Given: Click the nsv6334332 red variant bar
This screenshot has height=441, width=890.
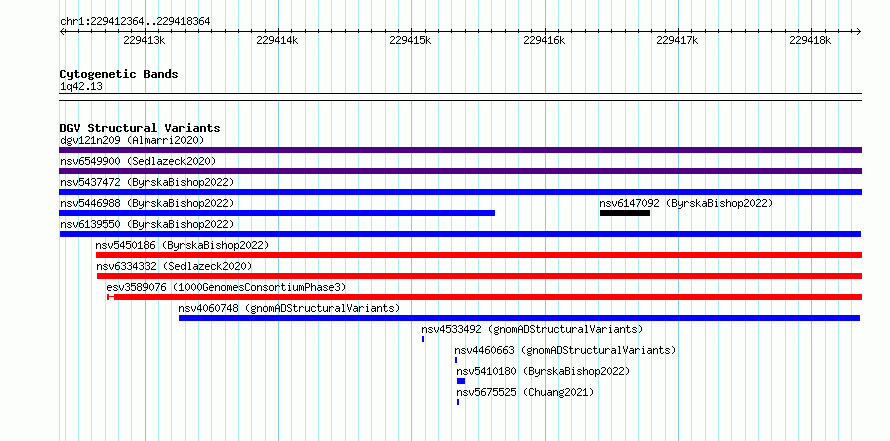Looking at the screenshot, I should (480, 276).
